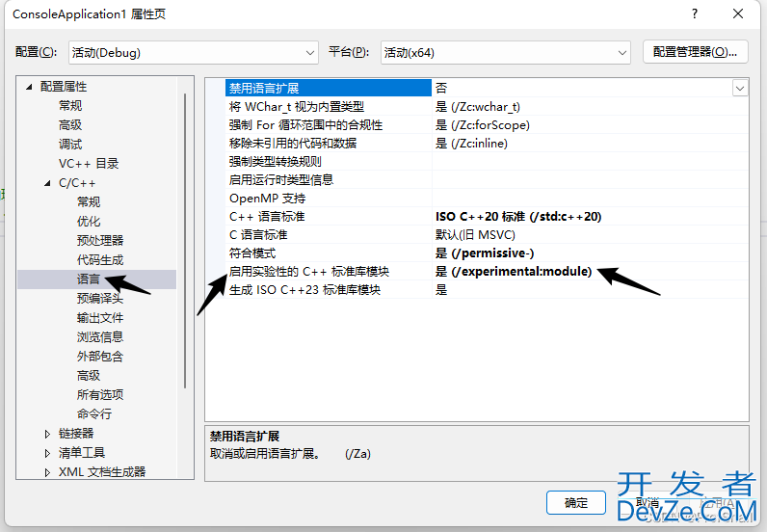
Task: Expand the 链接器 tree node
Action: click(47, 434)
